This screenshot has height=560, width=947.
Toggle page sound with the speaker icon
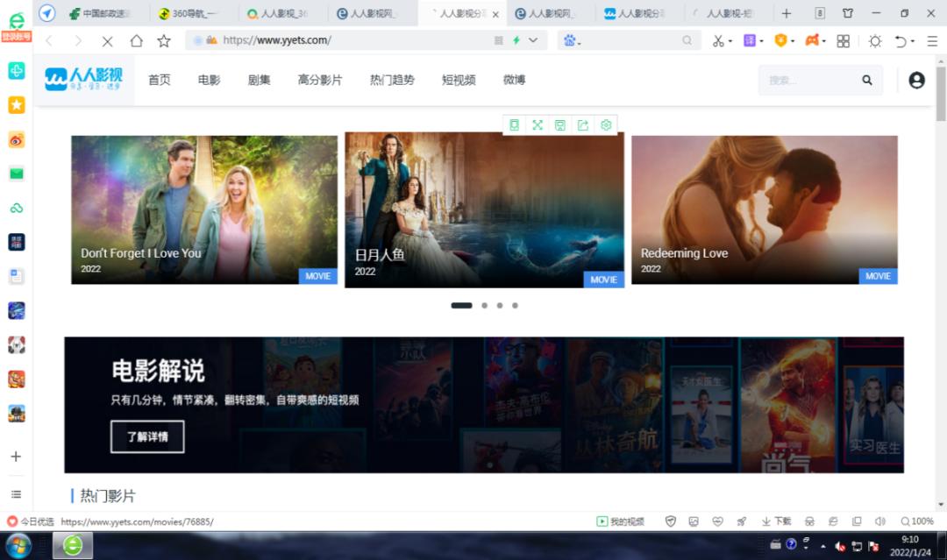(880, 521)
